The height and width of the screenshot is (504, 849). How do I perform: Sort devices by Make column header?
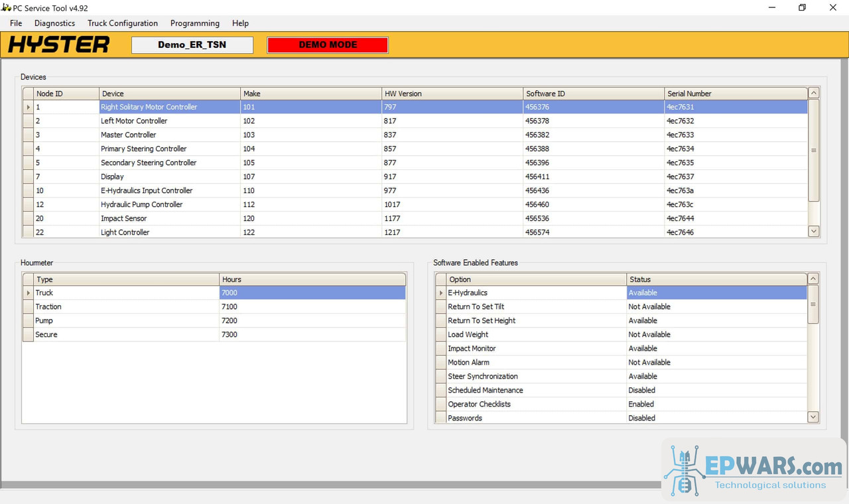pyautogui.click(x=311, y=94)
